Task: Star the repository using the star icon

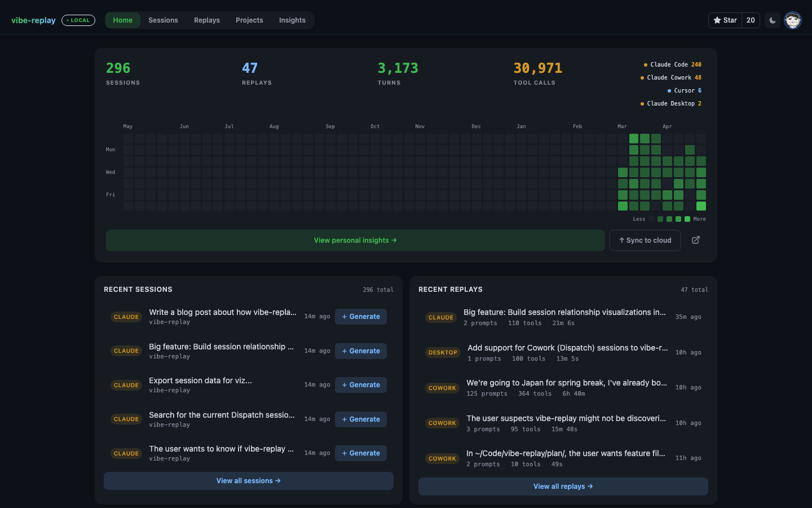Action: (x=718, y=20)
